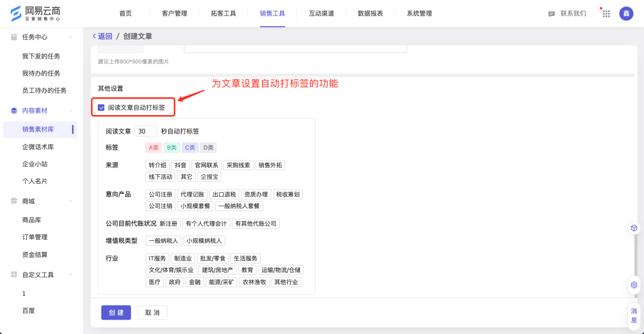
Task: Click the 返回 link
Action: (x=105, y=36)
